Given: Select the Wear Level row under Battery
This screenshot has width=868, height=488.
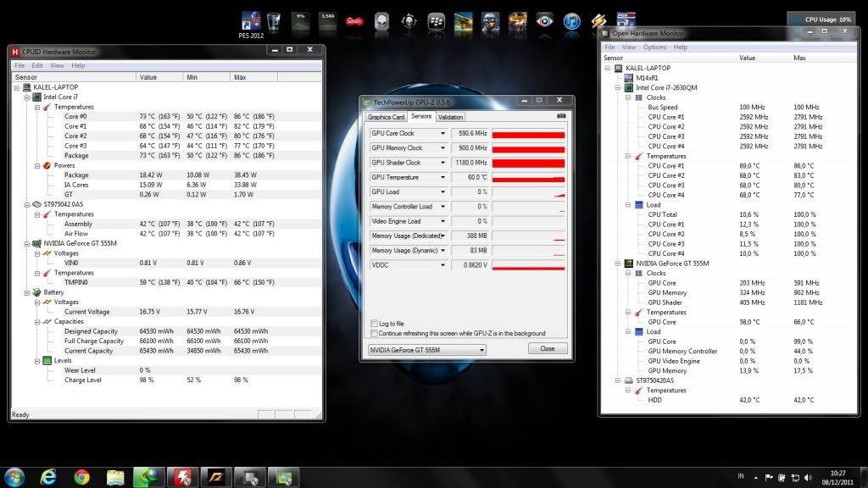Looking at the screenshot, I should pos(166,371).
